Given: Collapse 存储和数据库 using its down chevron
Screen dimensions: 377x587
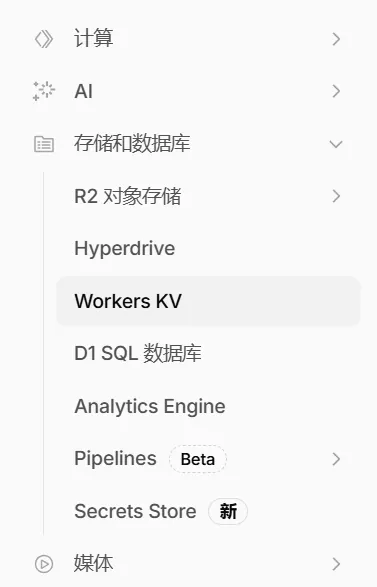Looking at the screenshot, I should [x=336, y=144].
